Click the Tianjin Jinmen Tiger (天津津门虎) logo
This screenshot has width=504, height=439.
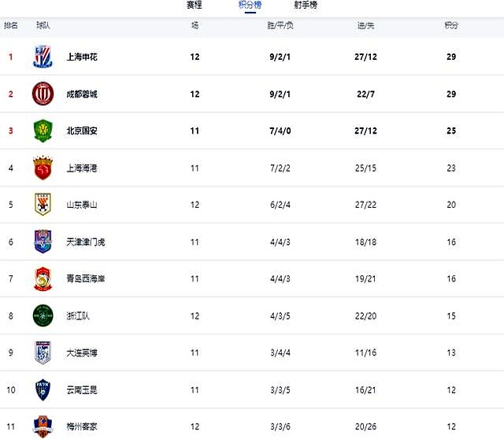(42, 242)
